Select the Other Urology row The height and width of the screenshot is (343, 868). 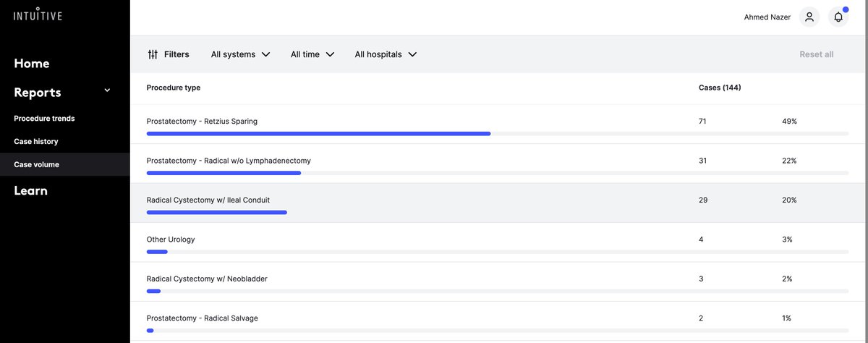[499, 242]
